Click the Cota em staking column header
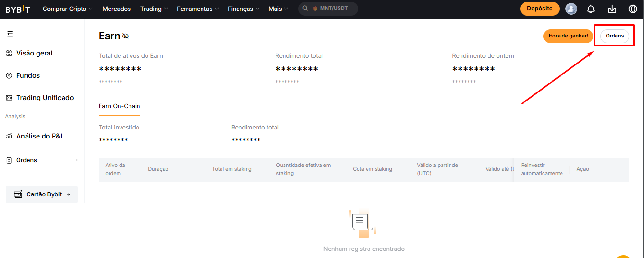The width and height of the screenshot is (644, 258). click(x=373, y=169)
